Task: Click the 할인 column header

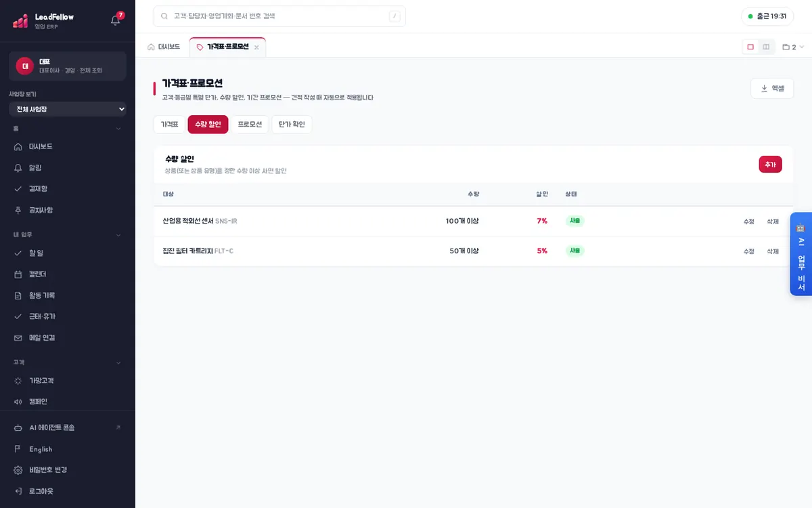Action: click(542, 194)
